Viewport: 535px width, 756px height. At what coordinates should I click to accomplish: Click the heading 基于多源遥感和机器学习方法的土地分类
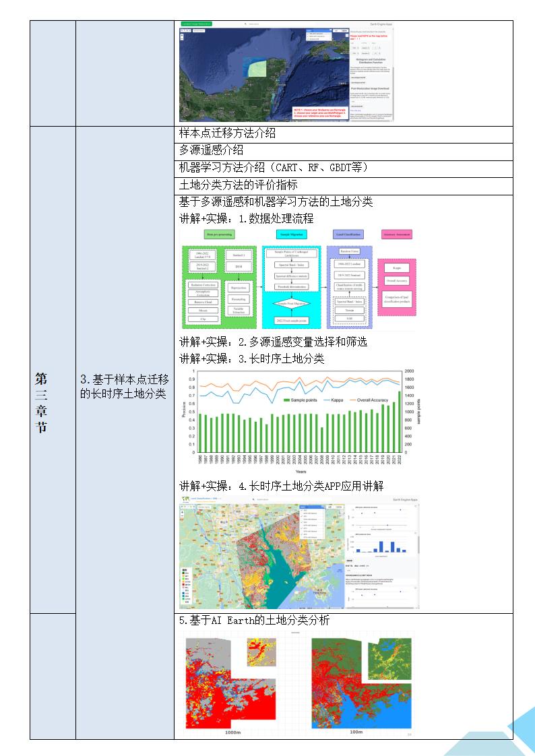click(276, 201)
